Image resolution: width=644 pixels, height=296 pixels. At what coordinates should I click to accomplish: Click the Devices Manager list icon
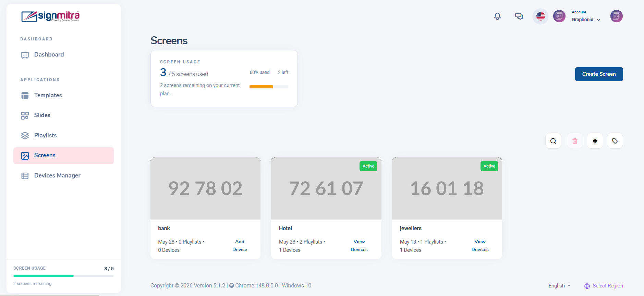coord(25,176)
